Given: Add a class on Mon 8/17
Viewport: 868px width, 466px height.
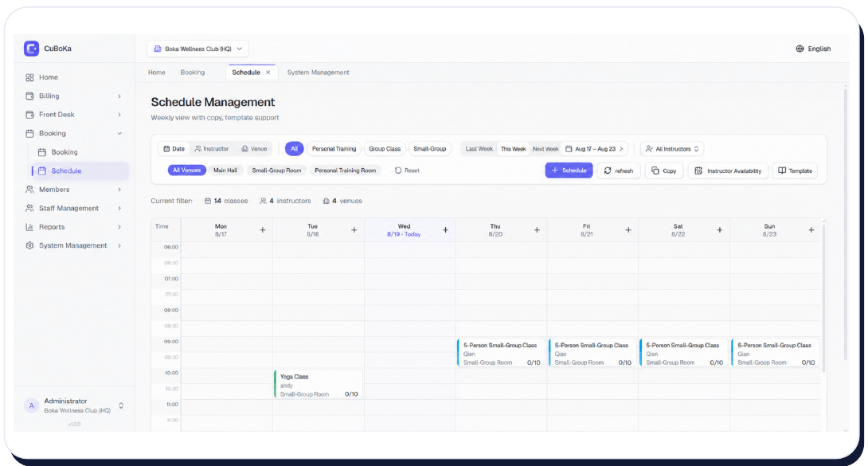Looking at the screenshot, I should 263,229.
